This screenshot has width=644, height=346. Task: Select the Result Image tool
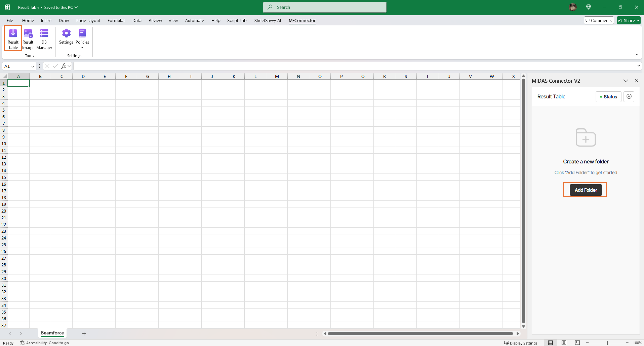click(x=28, y=38)
